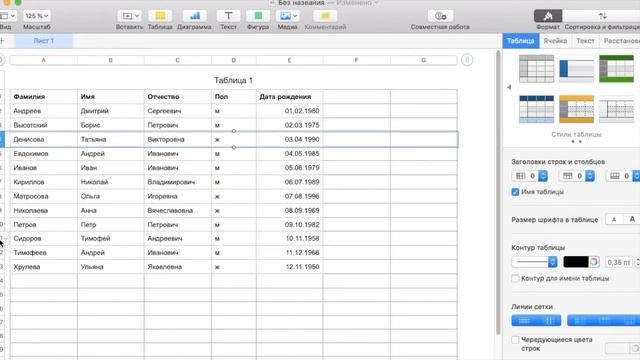Click the Комментарий comment icon
This screenshot has height=360, width=640.
pos(325,16)
